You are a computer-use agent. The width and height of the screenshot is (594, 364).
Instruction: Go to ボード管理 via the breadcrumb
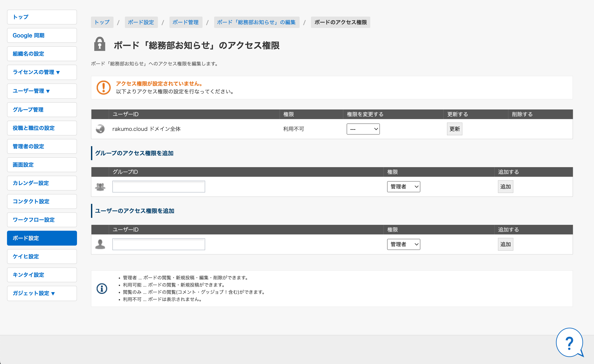pyautogui.click(x=186, y=22)
